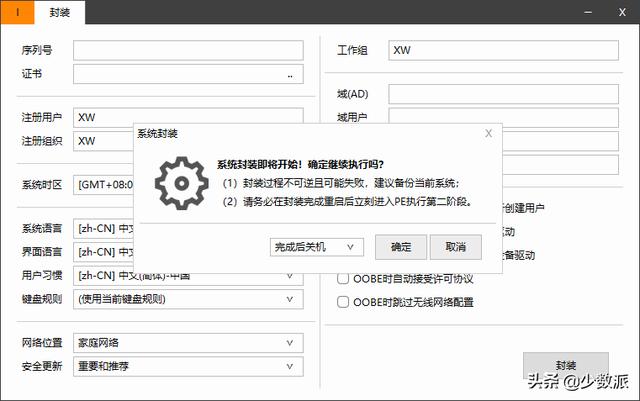Enable OOBE时跳过无线网络配置 checkbox
640x401 pixels.
coord(343,302)
